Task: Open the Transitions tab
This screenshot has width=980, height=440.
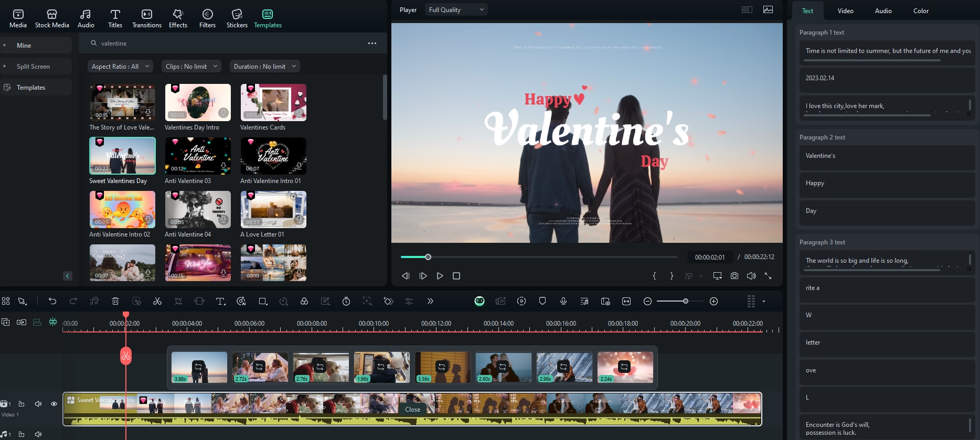Action: coord(147,18)
